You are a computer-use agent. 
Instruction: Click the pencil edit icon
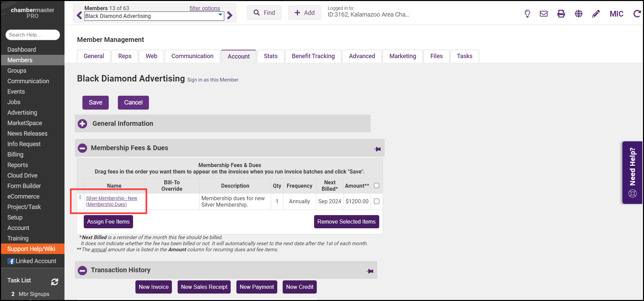[x=596, y=14]
